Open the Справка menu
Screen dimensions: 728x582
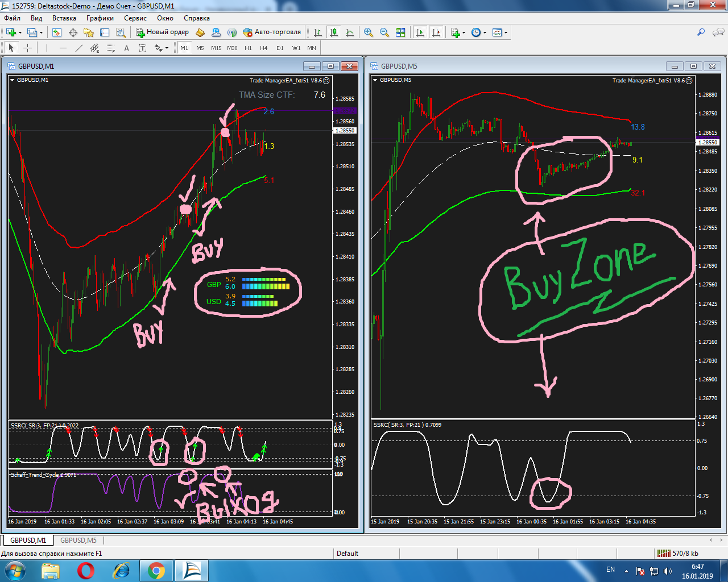[x=197, y=18]
